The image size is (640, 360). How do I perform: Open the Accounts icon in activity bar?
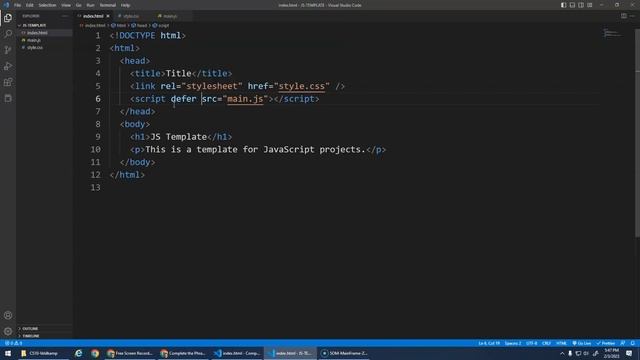[x=8, y=315]
